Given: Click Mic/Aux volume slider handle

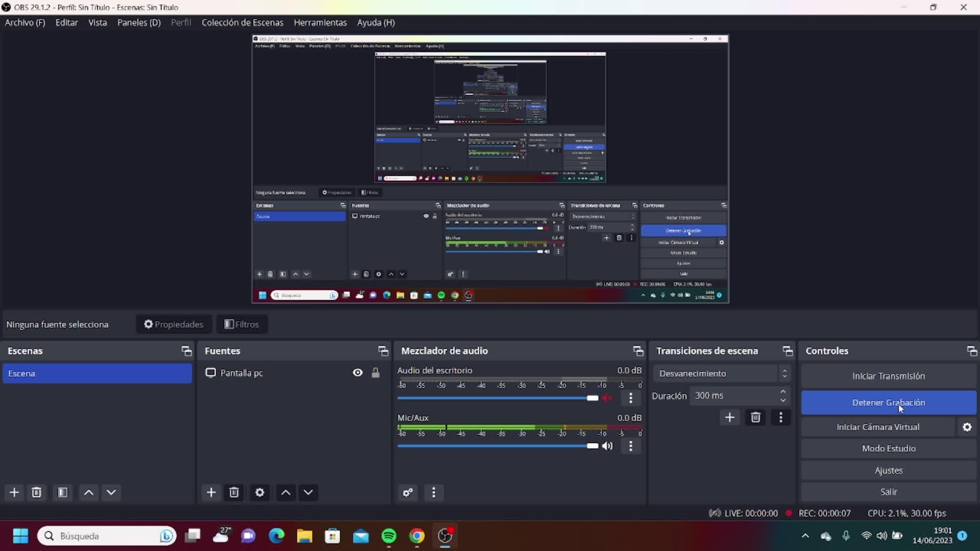Looking at the screenshot, I should (592, 446).
